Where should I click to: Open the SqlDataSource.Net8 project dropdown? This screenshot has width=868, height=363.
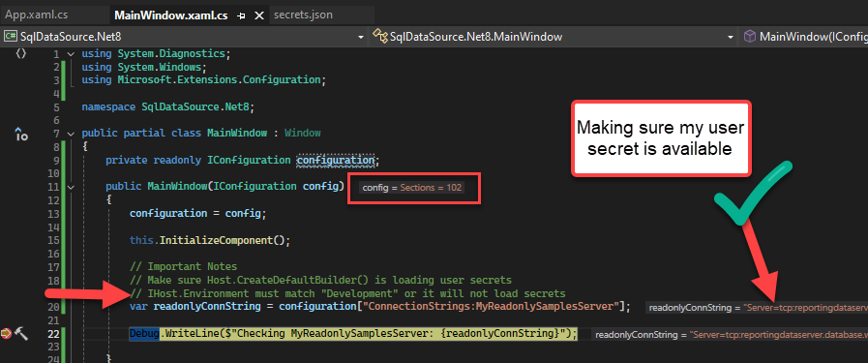pos(184,37)
